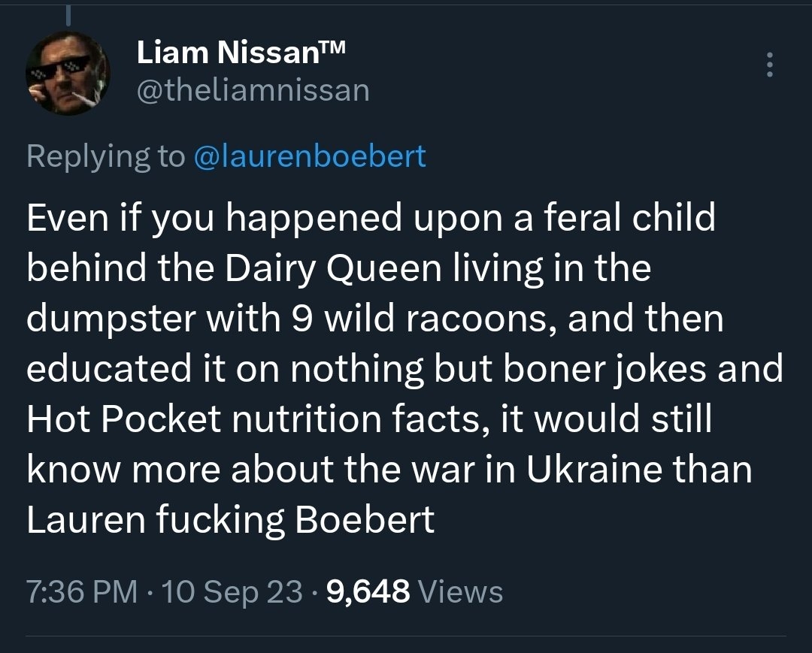The image size is (812, 653).
Task: Click the "Views" label
Action: tap(460, 591)
